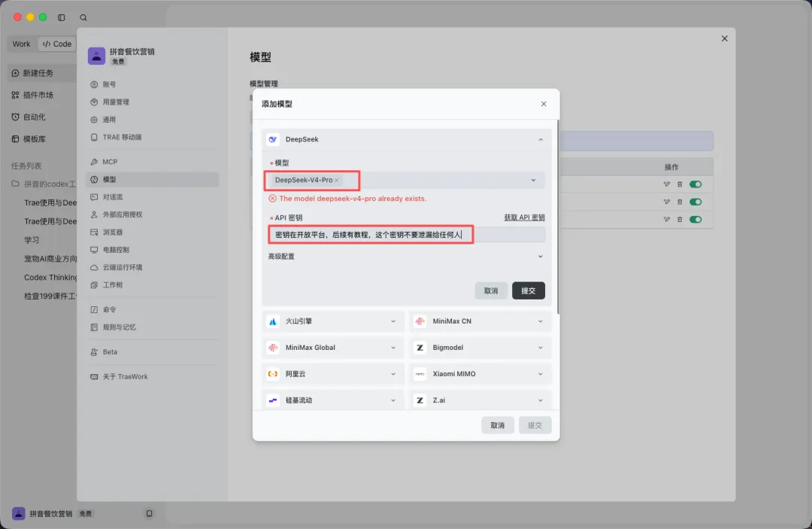Click the 获取 API 密钥 link

click(x=524, y=217)
